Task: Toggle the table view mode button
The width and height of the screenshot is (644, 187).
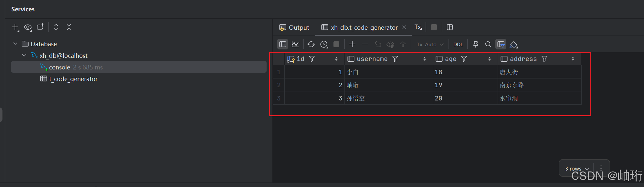Action: (x=283, y=44)
